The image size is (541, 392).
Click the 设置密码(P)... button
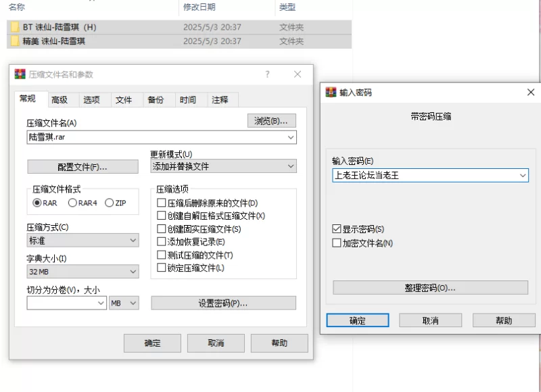[223, 303]
